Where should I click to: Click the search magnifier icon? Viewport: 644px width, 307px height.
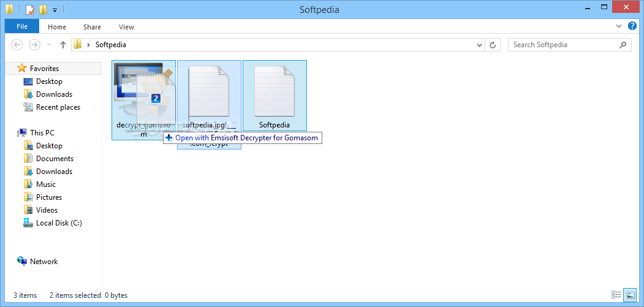(x=623, y=45)
